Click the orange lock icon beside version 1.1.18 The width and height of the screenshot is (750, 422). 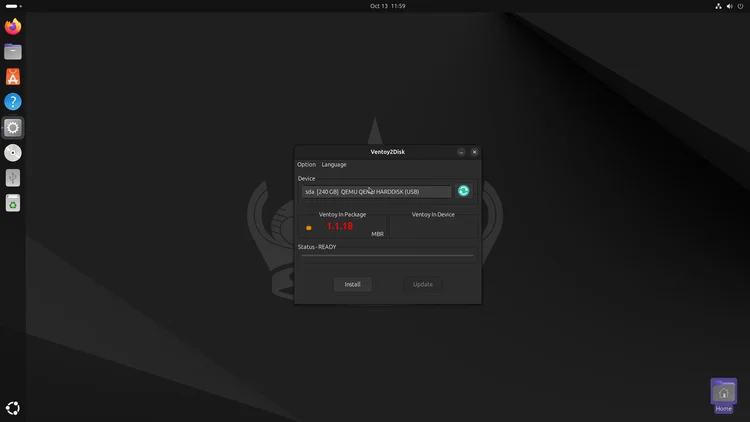(x=309, y=228)
